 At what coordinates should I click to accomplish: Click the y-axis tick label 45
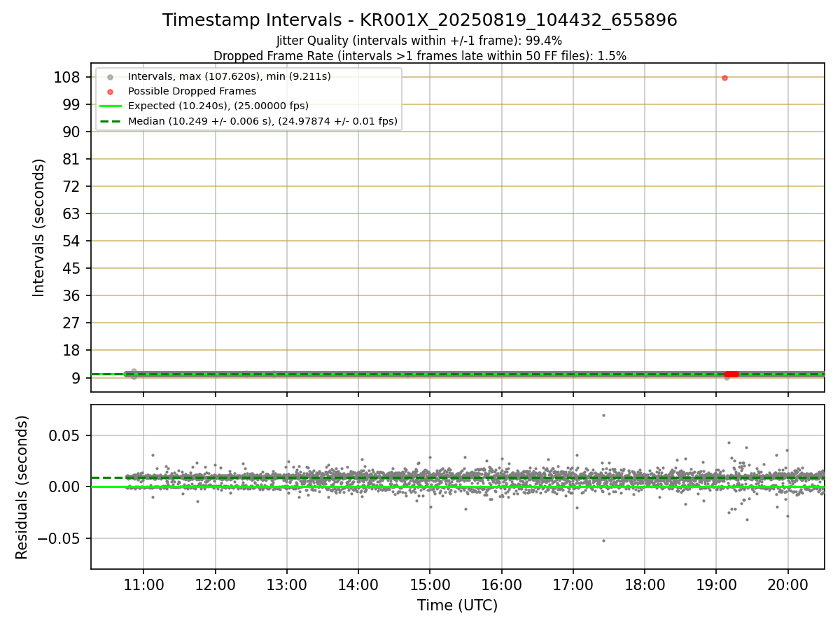click(x=71, y=268)
